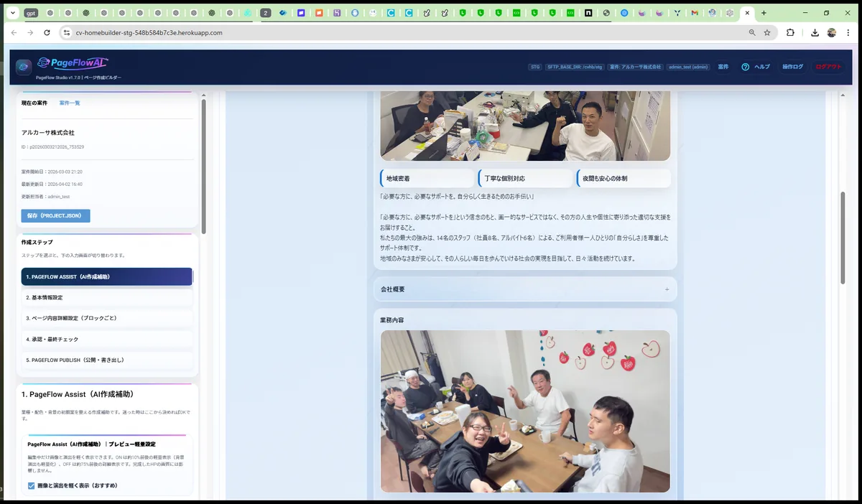Click the 丁寧な個別対応 feature chip
862x504 pixels.
pos(525,178)
